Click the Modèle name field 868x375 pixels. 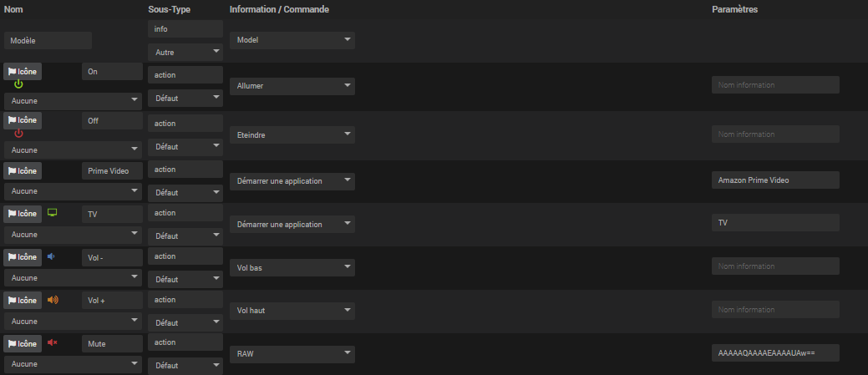click(48, 40)
